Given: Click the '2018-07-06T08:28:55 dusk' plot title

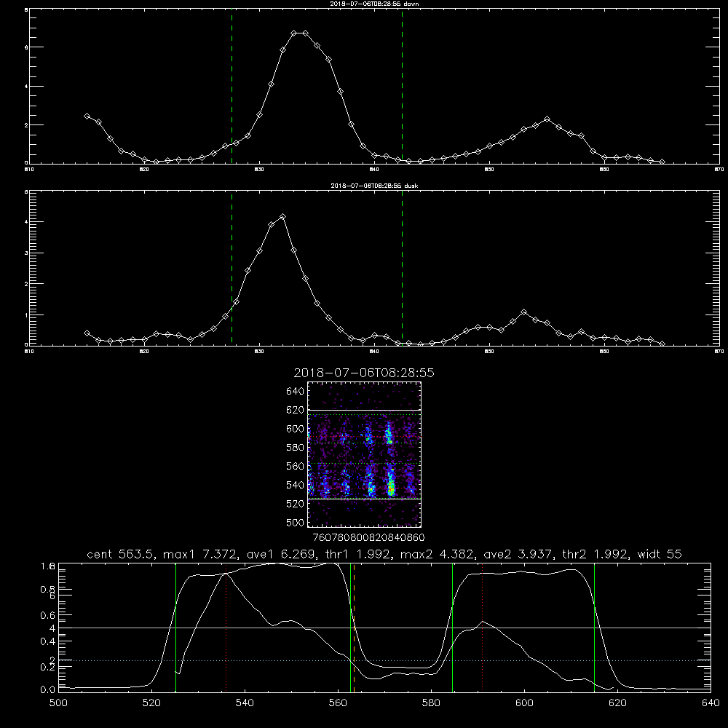Looking at the screenshot, I should click(x=374, y=186).
